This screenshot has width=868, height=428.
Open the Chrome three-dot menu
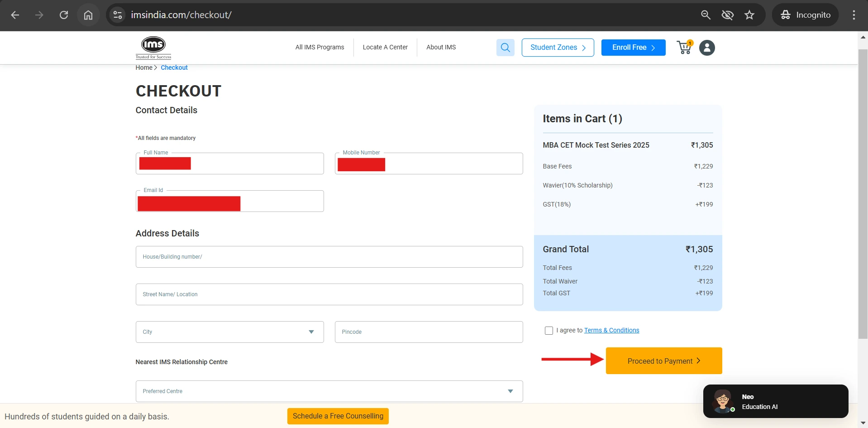click(854, 15)
